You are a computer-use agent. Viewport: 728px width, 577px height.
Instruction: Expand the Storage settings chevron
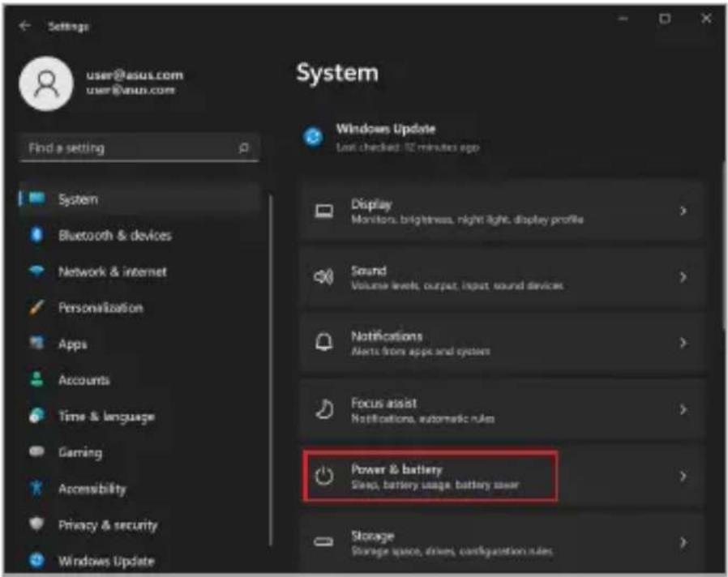tap(683, 542)
